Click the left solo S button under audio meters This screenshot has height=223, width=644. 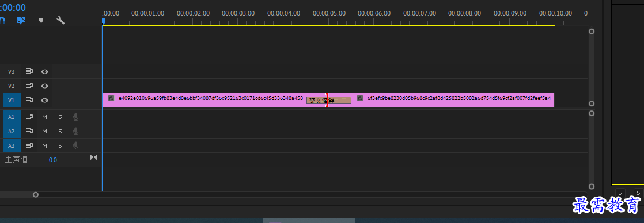pos(620,193)
